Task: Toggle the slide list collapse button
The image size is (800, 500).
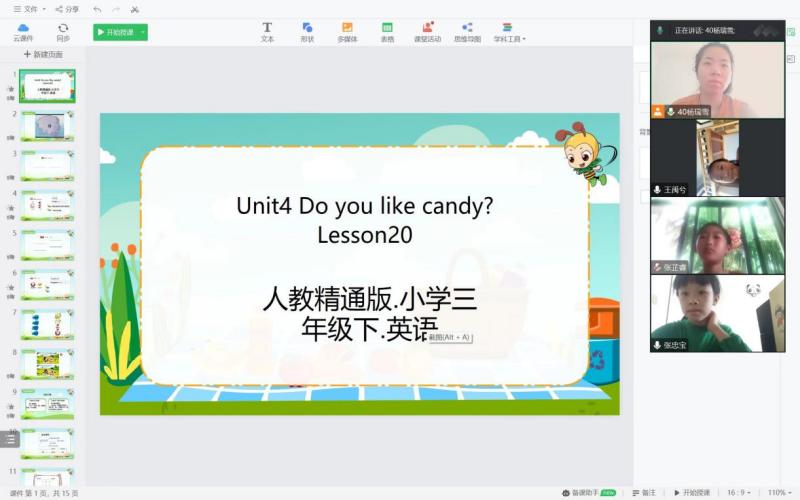Action: (x=11, y=438)
